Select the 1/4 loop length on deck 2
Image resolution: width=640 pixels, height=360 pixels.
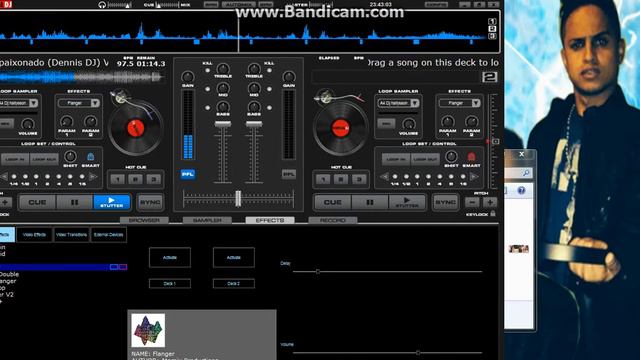click(395, 177)
